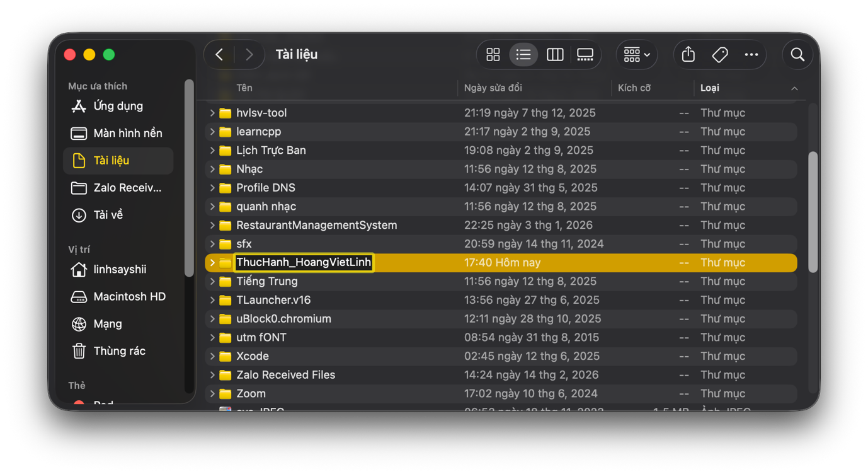This screenshot has height=474, width=868.
Task: Expand the Zoom folder
Action: tap(212, 393)
